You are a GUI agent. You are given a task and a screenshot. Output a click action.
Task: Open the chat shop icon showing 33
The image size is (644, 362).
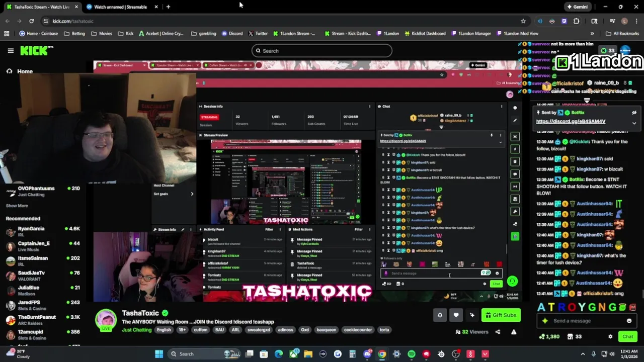[575, 336]
